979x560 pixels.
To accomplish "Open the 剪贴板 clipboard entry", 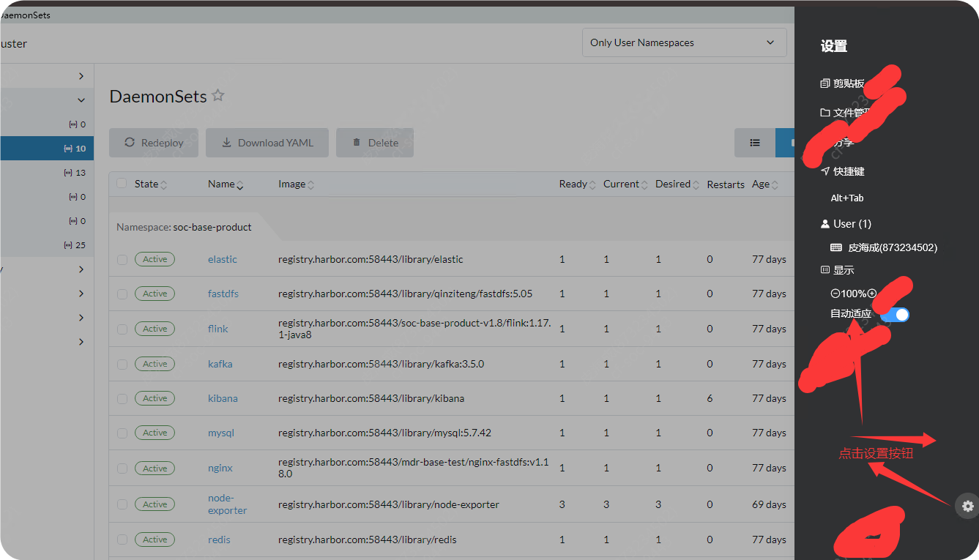I will coord(843,83).
